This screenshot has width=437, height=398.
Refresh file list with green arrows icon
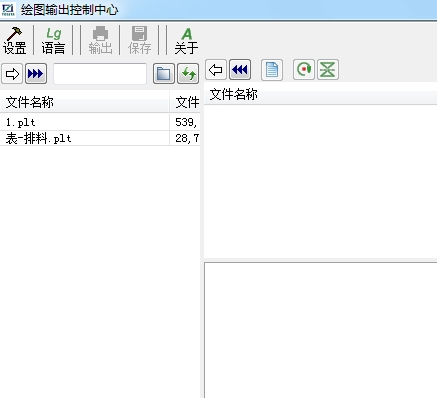click(188, 73)
